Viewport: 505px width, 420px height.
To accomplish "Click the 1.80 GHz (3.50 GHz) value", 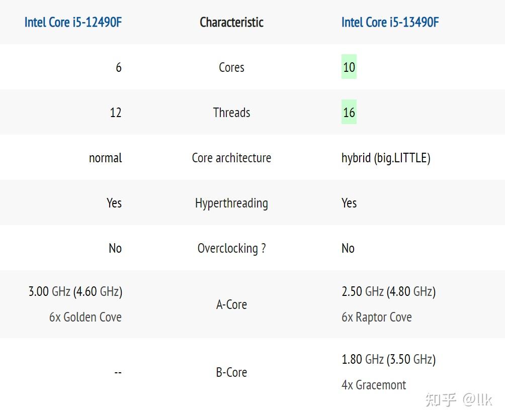I will [x=388, y=359].
